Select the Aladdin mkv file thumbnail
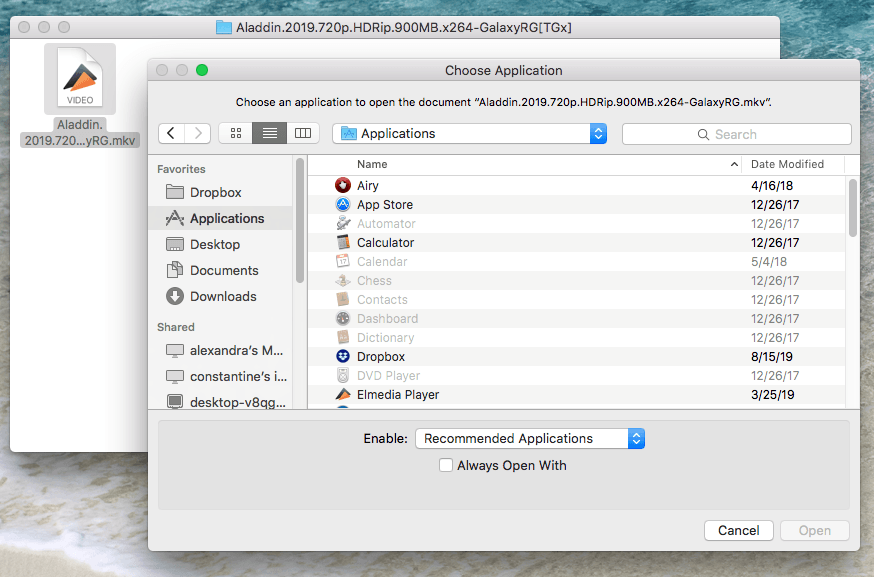The height and width of the screenshot is (577, 874). (80, 79)
